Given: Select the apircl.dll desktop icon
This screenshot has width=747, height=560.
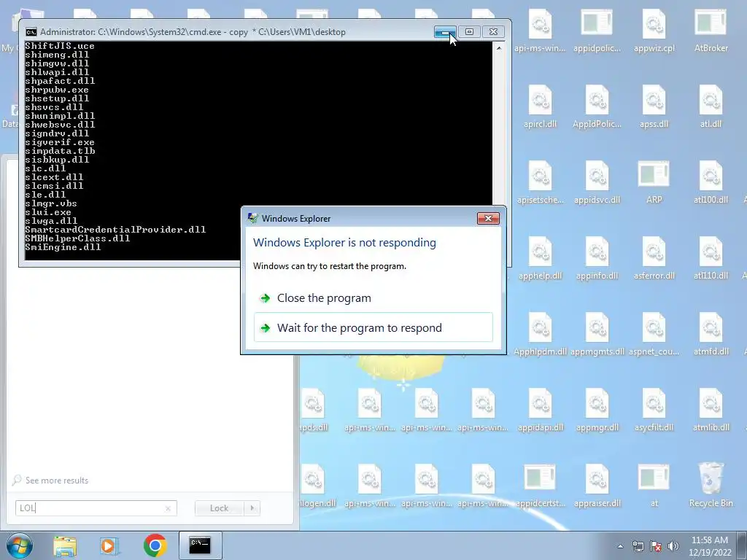Looking at the screenshot, I should click(540, 106).
